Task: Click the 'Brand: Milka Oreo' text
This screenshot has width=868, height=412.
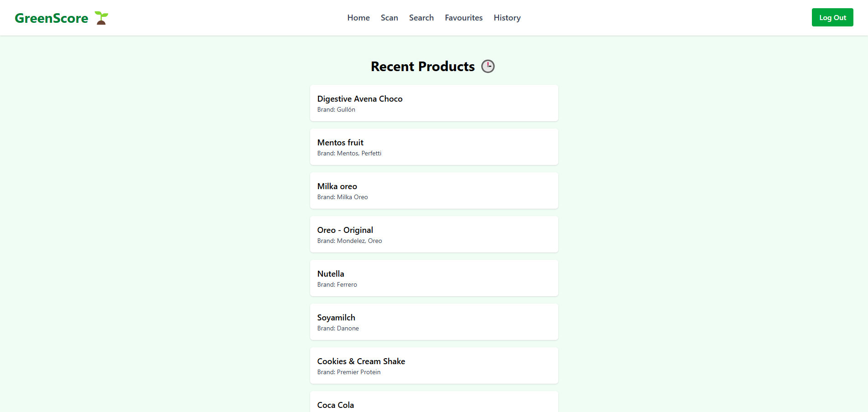Action: 343,197
